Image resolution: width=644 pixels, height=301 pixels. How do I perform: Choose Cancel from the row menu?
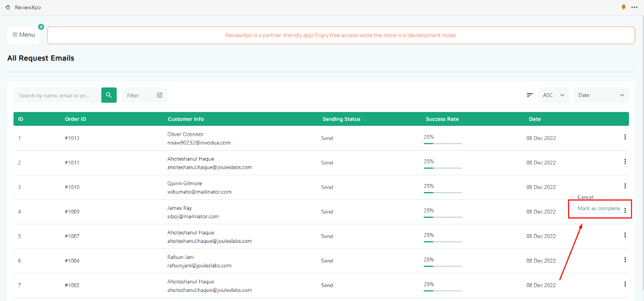click(585, 197)
